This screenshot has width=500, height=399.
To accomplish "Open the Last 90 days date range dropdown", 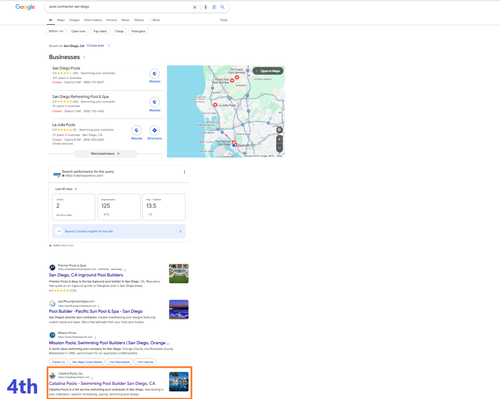I will (66, 189).
